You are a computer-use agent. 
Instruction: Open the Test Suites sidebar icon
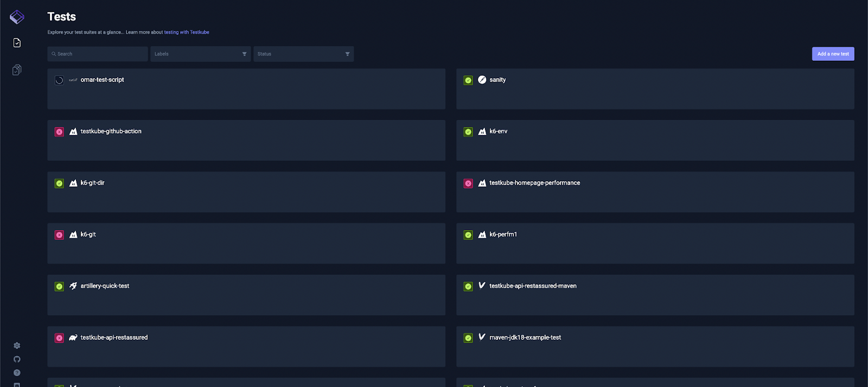(x=17, y=69)
